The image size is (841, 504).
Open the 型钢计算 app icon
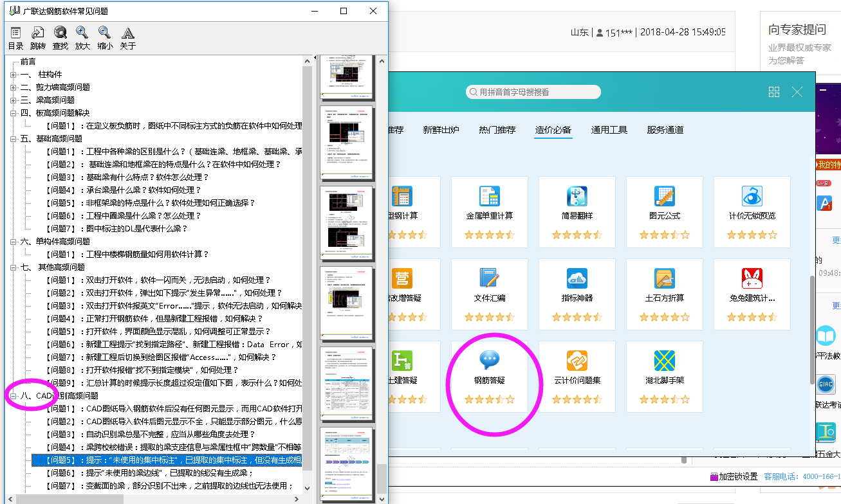coord(402,196)
